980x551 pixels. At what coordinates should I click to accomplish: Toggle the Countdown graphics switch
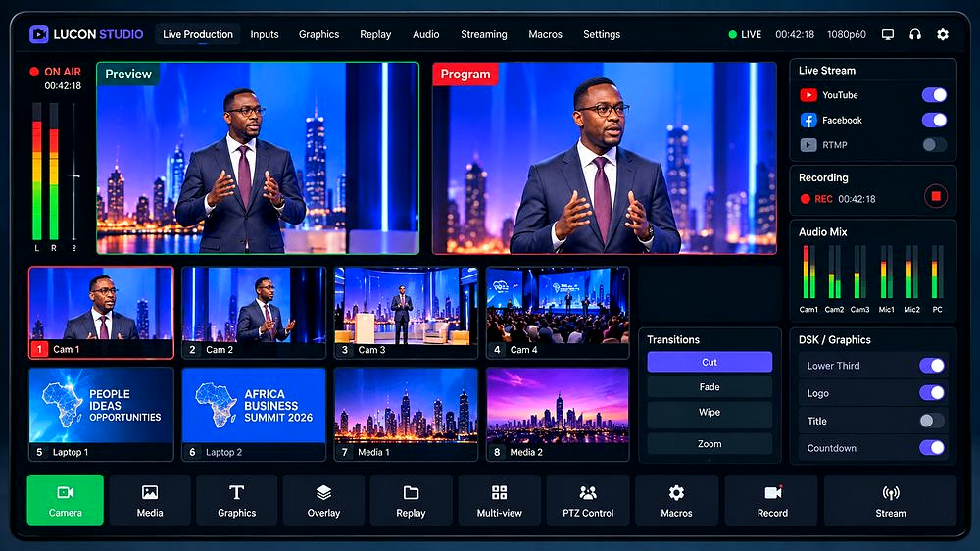(932, 448)
